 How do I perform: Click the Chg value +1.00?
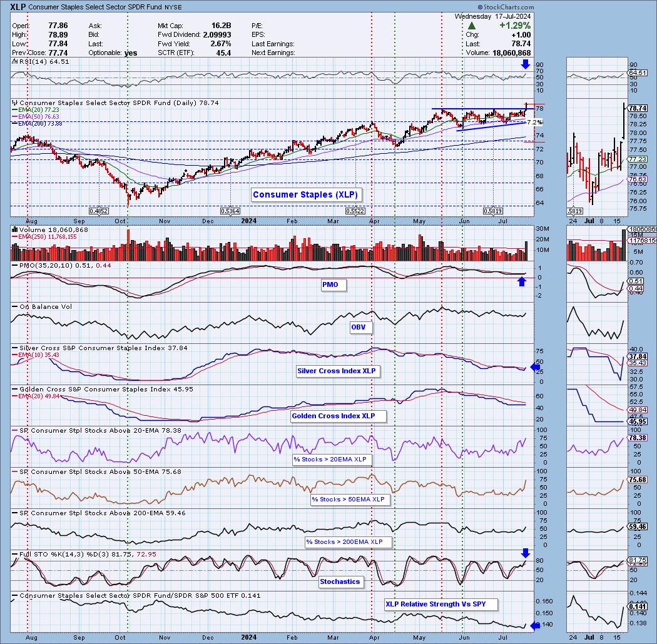[x=521, y=35]
